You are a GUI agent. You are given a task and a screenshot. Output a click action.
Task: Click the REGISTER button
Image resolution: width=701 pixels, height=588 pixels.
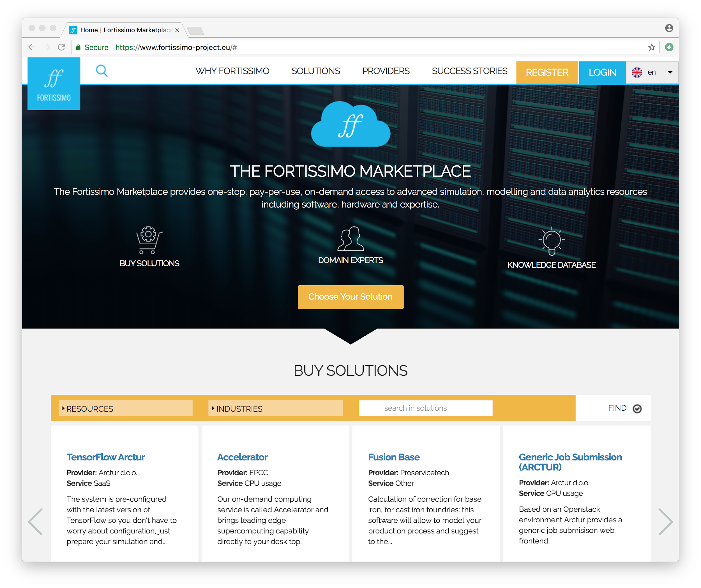tap(547, 72)
